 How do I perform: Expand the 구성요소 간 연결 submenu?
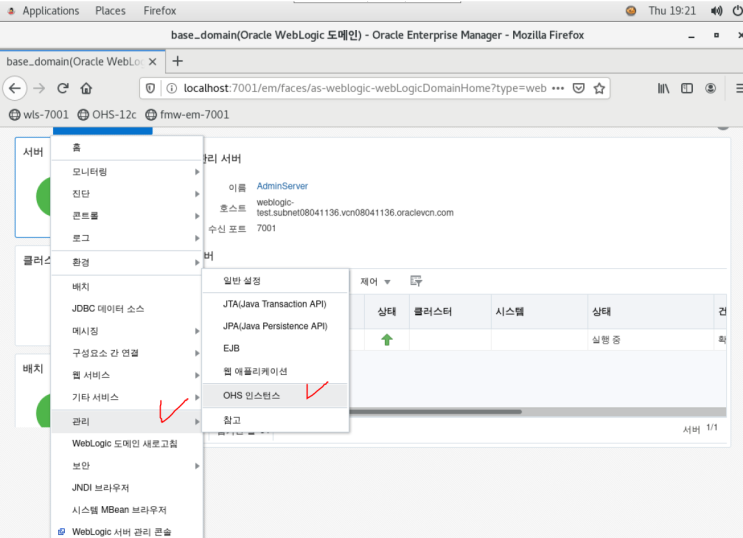click(127, 353)
